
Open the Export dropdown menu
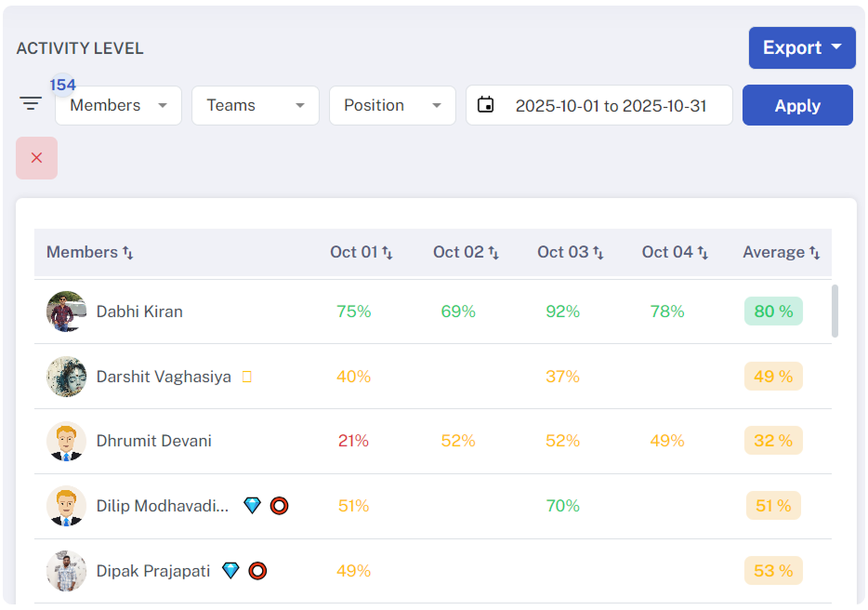[x=802, y=47]
